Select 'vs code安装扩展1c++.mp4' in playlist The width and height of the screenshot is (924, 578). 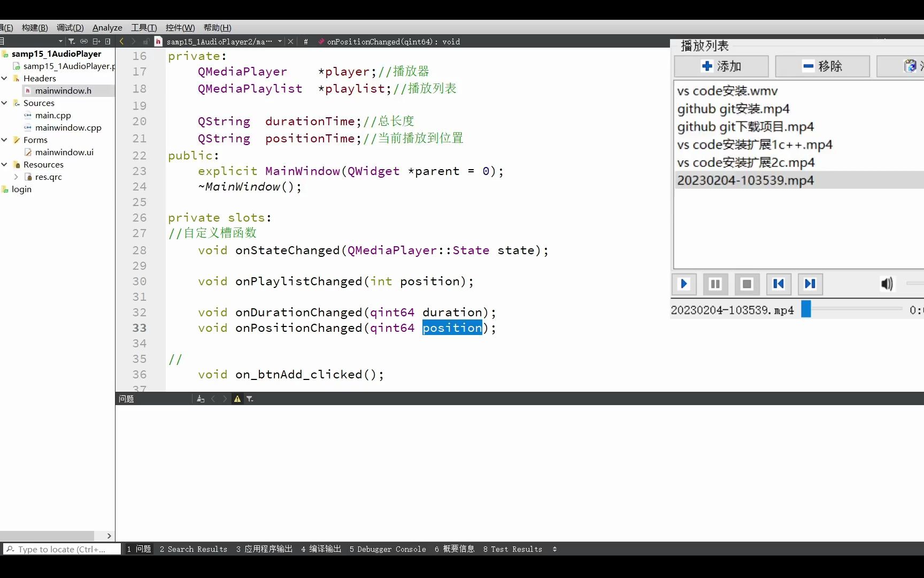(799, 144)
